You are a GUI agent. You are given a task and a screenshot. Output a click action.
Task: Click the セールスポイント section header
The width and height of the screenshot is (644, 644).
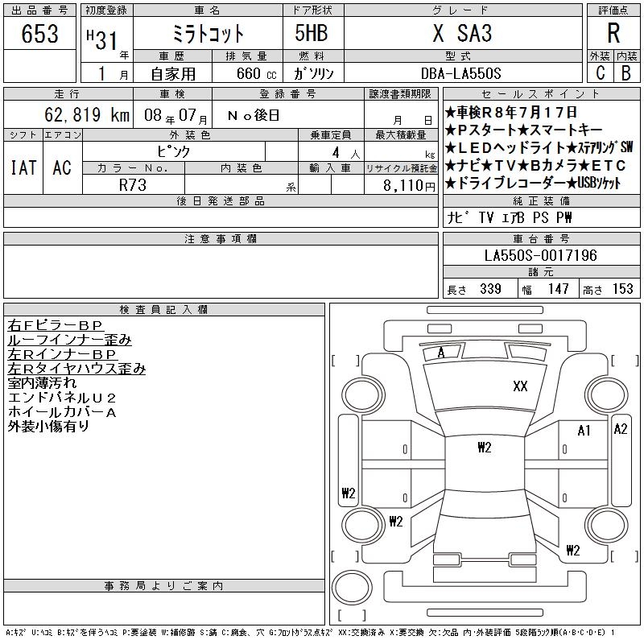(541, 93)
